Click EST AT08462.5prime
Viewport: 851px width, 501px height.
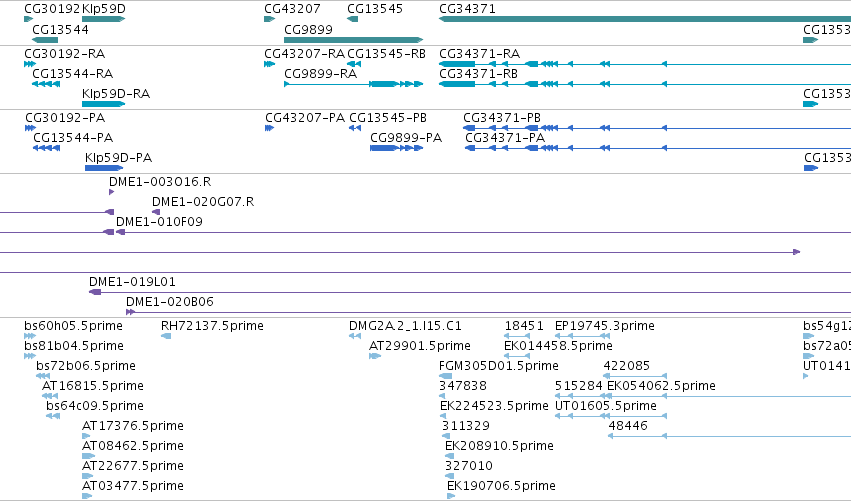88,456
